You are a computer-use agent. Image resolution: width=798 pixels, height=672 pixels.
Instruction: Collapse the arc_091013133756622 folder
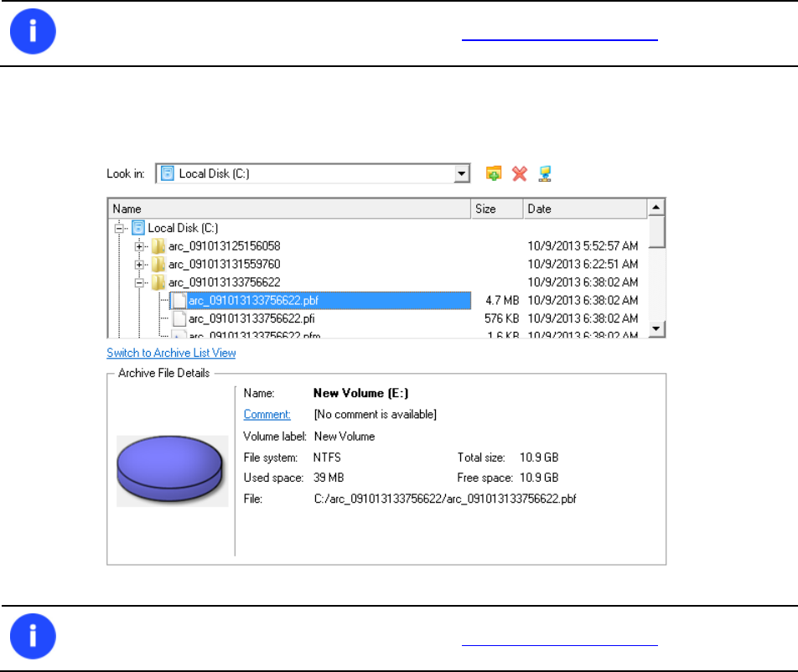coord(139,282)
